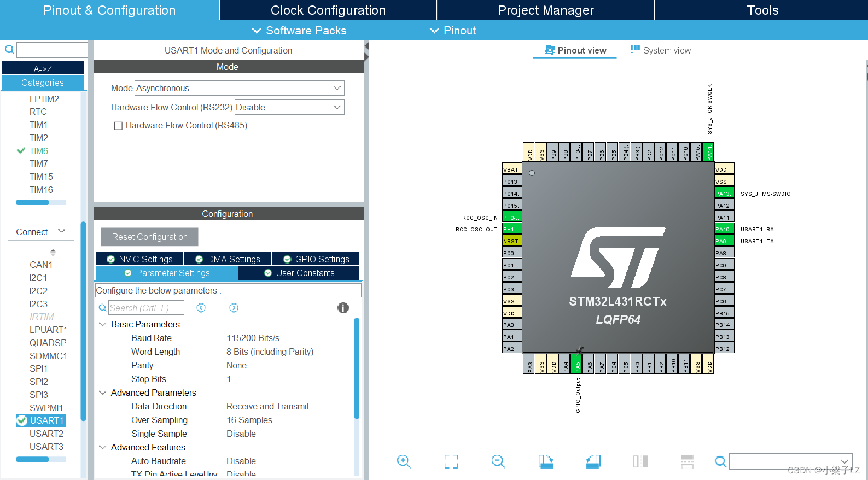The image size is (868, 480).
Task: Click the parameter search magnifier icon
Action: point(102,308)
